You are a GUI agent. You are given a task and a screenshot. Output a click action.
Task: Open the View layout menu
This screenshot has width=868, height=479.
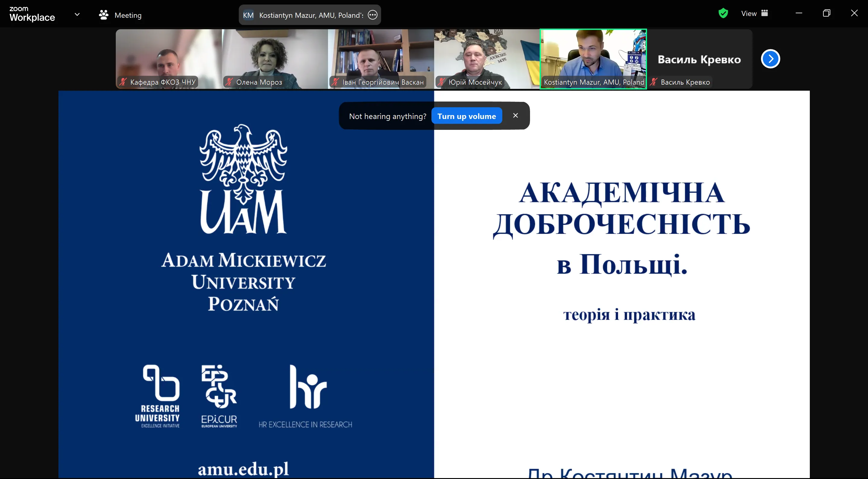pos(754,14)
